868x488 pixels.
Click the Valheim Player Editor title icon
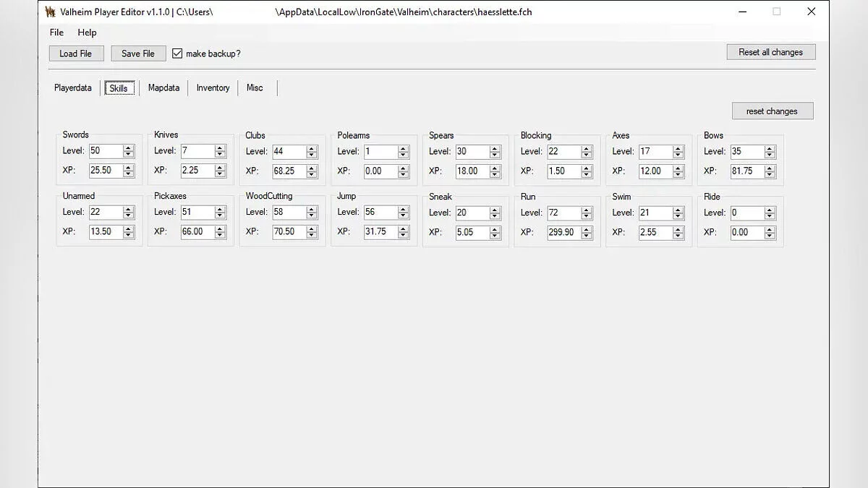(50, 12)
